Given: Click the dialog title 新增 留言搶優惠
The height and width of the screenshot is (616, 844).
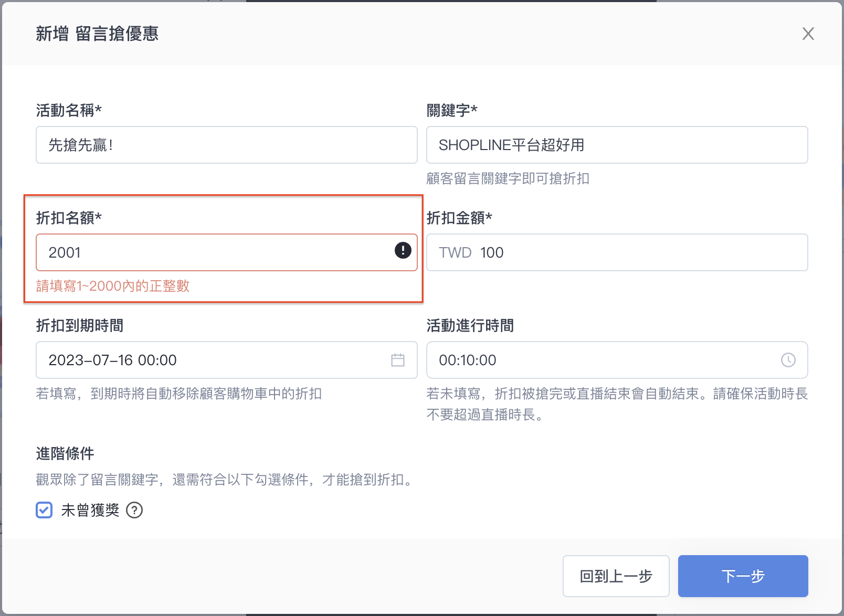Looking at the screenshot, I should (97, 34).
